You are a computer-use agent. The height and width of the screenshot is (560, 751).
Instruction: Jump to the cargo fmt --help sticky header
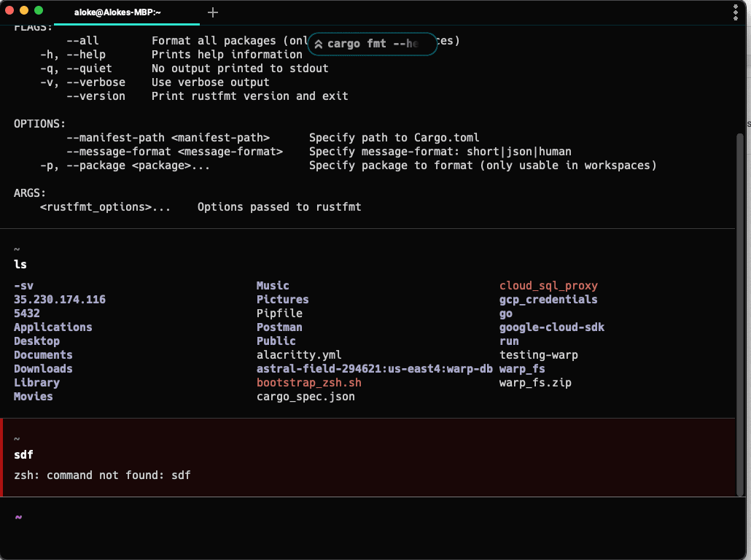point(373,44)
